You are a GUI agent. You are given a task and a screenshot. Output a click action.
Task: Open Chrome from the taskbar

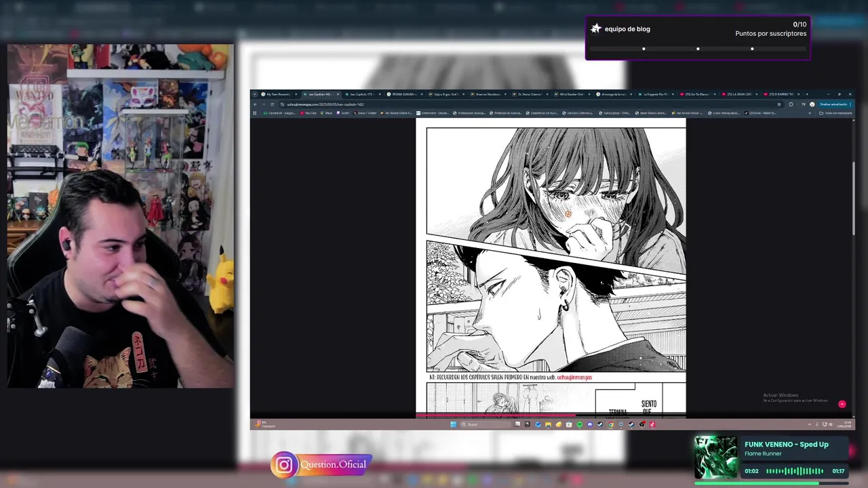(611, 424)
